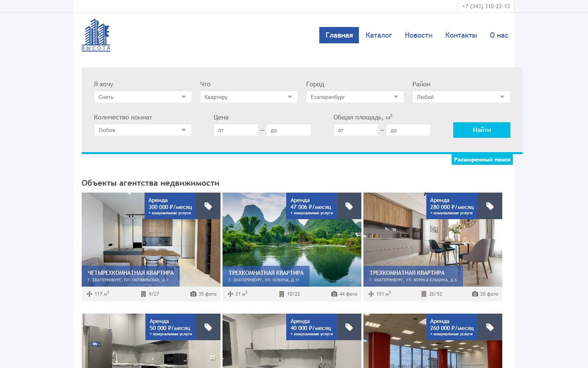Image resolution: width=588 pixels, height=368 pixels.
Task: Click the Высота building logo
Action: pyautogui.click(x=96, y=35)
